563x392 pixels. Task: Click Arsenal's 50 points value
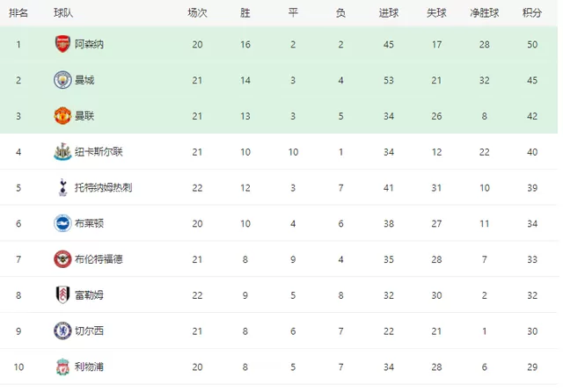pos(532,44)
